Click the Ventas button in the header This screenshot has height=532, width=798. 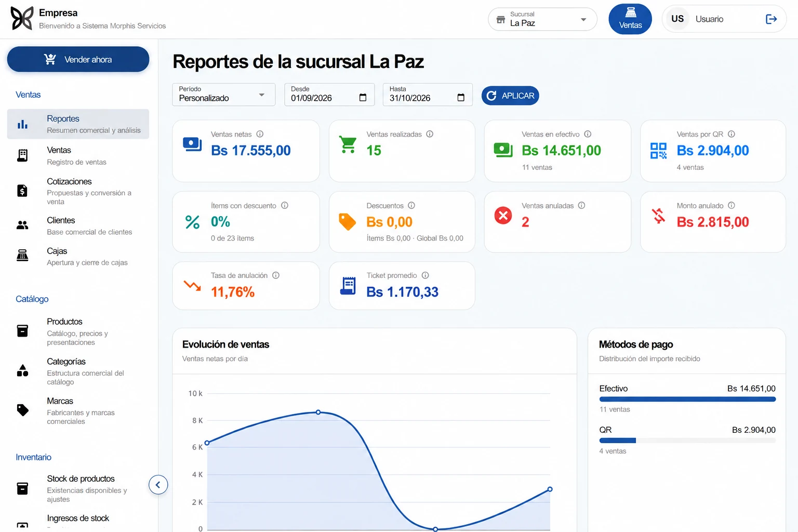coord(630,19)
